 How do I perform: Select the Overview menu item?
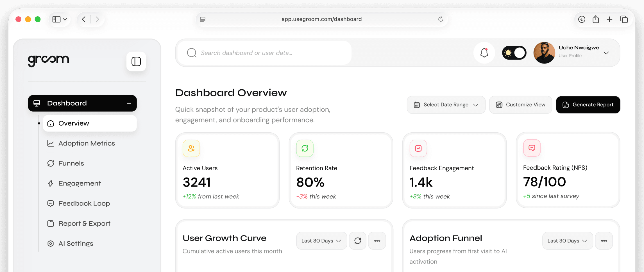pyautogui.click(x=90, y=123)
